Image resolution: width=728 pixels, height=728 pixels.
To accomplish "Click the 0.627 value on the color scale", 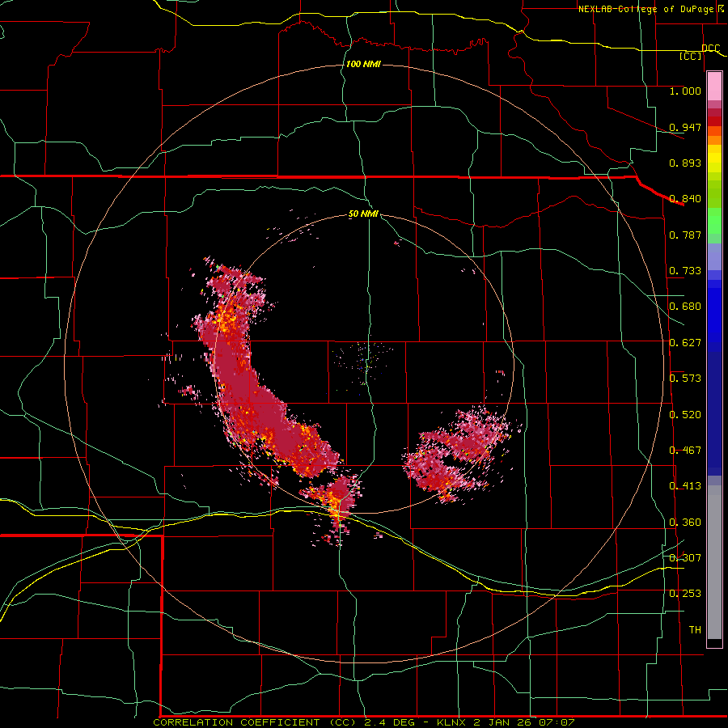I will (x=685, y=343).
